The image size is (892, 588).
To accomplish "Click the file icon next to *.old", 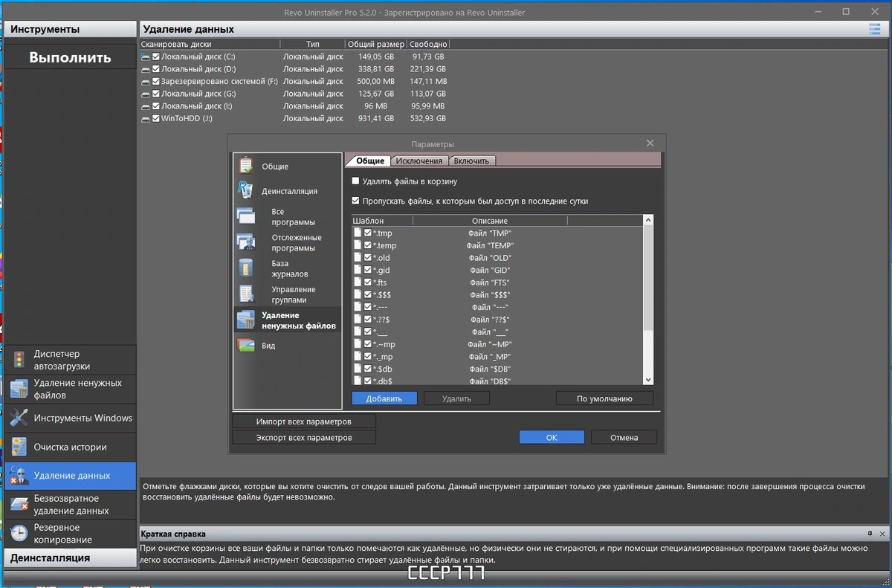I will [358, 258].
